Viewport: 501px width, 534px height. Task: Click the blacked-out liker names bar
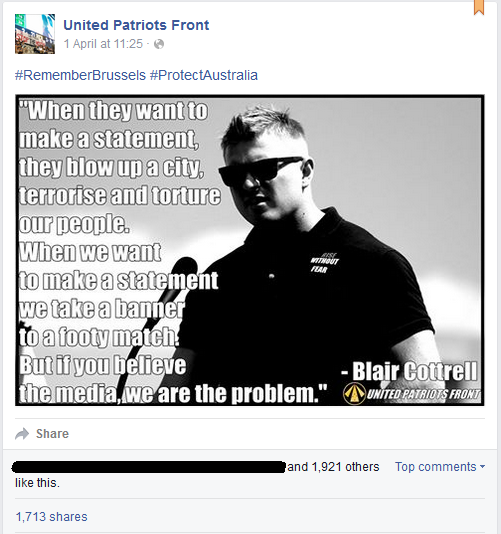(148, 467)
